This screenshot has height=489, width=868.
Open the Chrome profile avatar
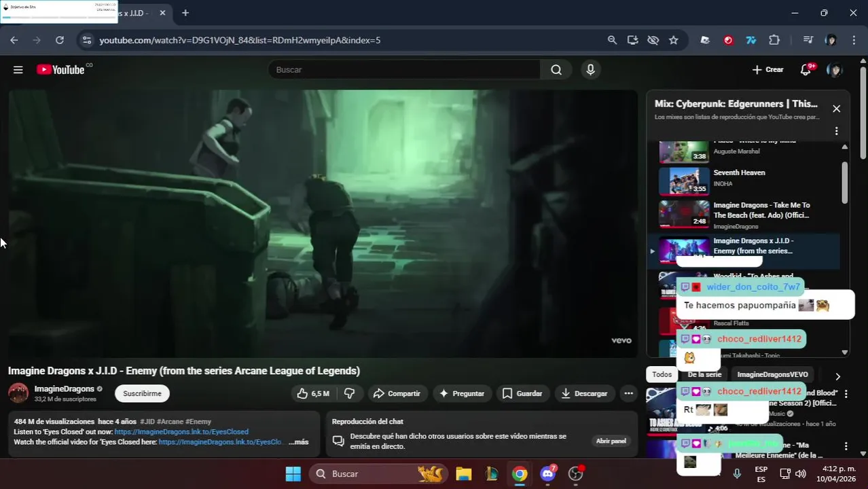[831, 40]
